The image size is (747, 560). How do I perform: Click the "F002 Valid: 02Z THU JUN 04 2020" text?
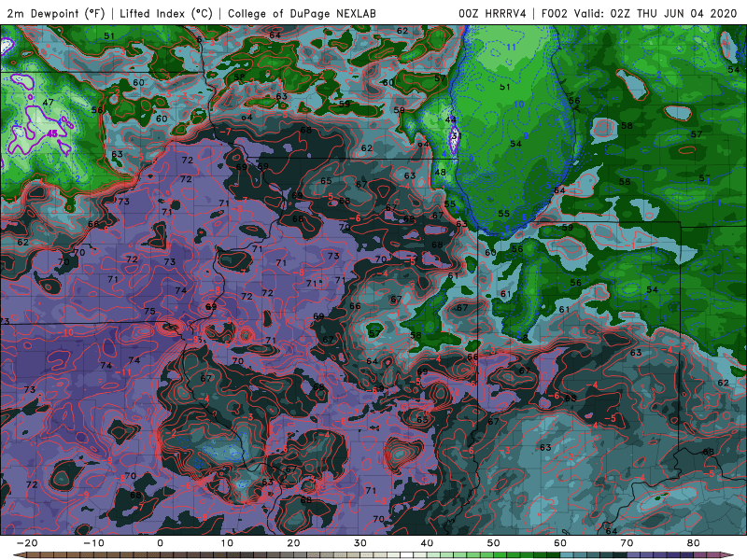click(639, 14)
